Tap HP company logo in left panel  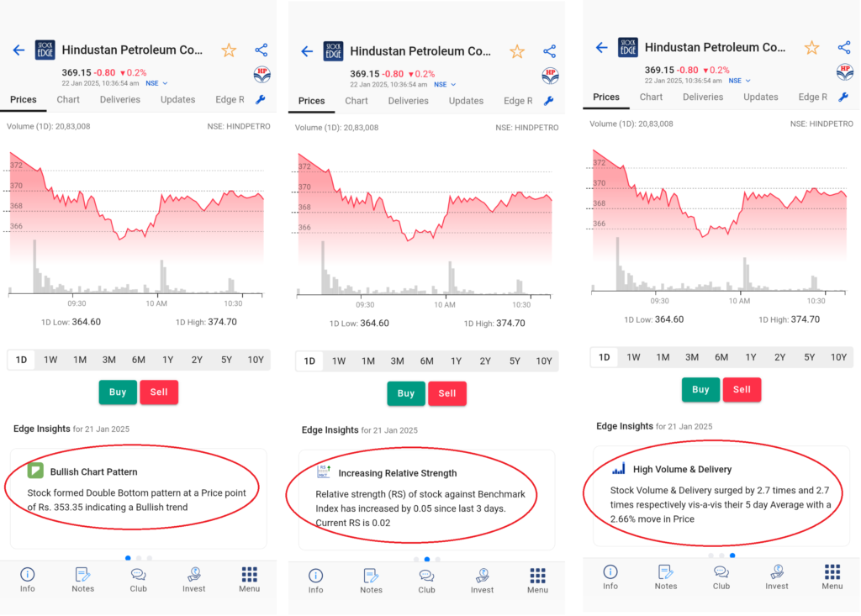[x=262, y=74]
